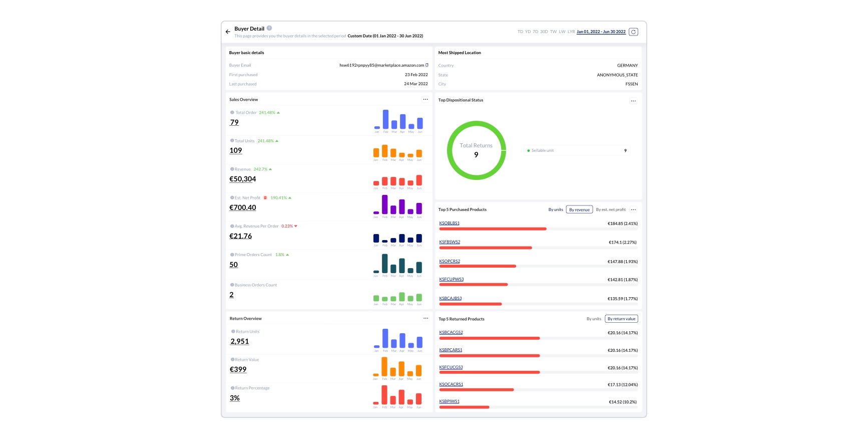Open the Return Value amount €399

238,369
